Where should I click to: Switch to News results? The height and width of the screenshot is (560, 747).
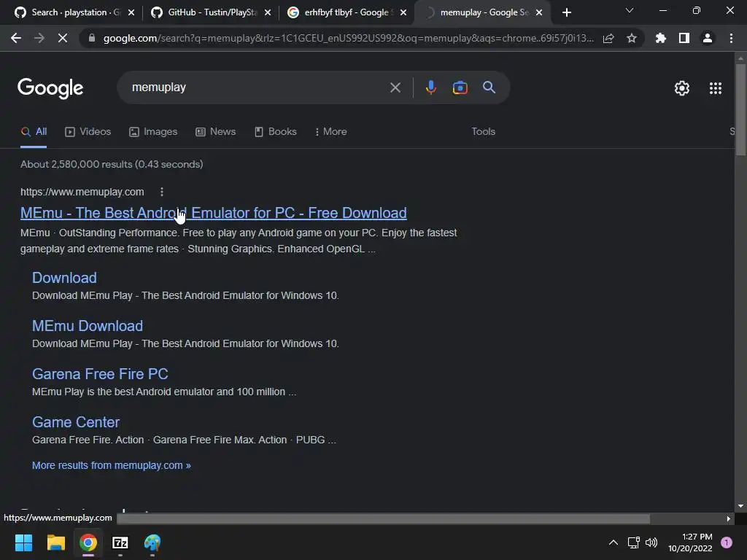[x=216, y=131]
